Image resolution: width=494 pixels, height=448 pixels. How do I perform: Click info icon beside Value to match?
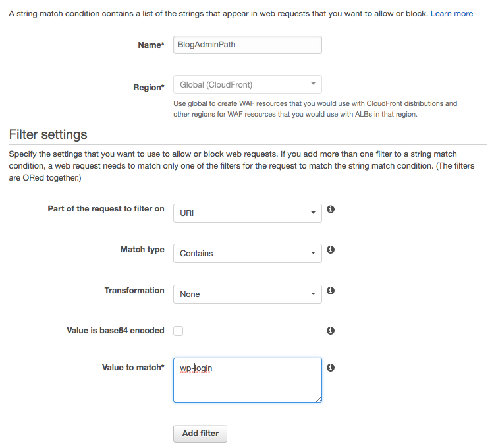[331, 368]
